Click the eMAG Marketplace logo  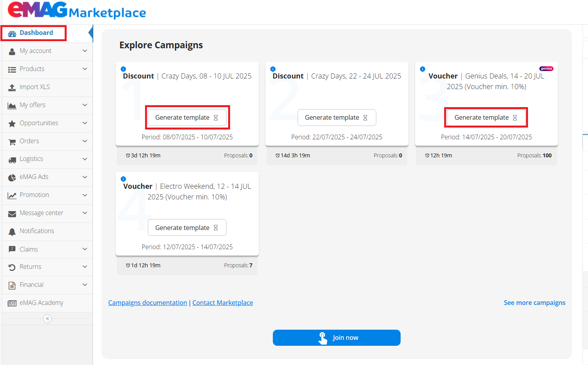click(77, 10)
